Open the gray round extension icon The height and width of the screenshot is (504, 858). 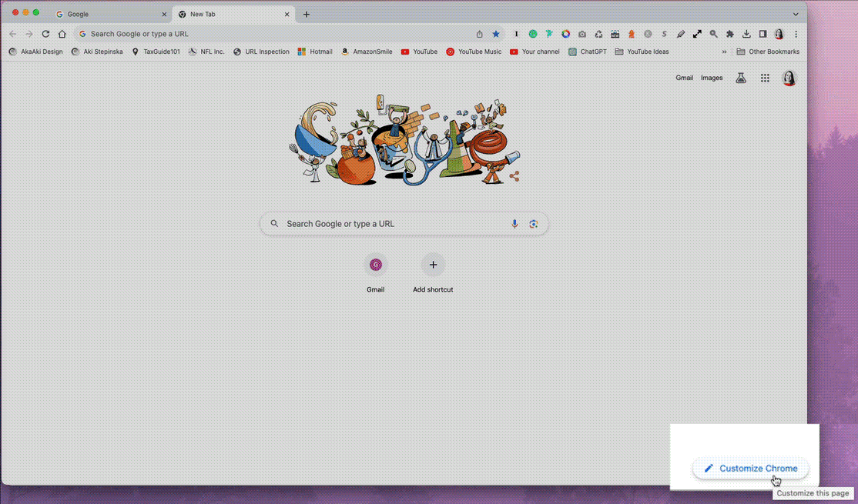tap(648, 34)
